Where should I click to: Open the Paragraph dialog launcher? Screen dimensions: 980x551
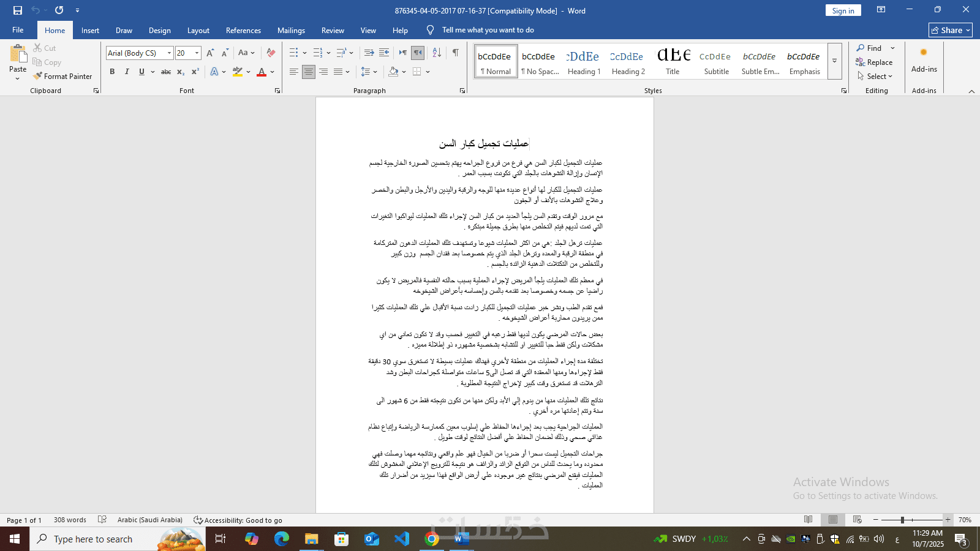pyautogui.click(x=462, y=91)
